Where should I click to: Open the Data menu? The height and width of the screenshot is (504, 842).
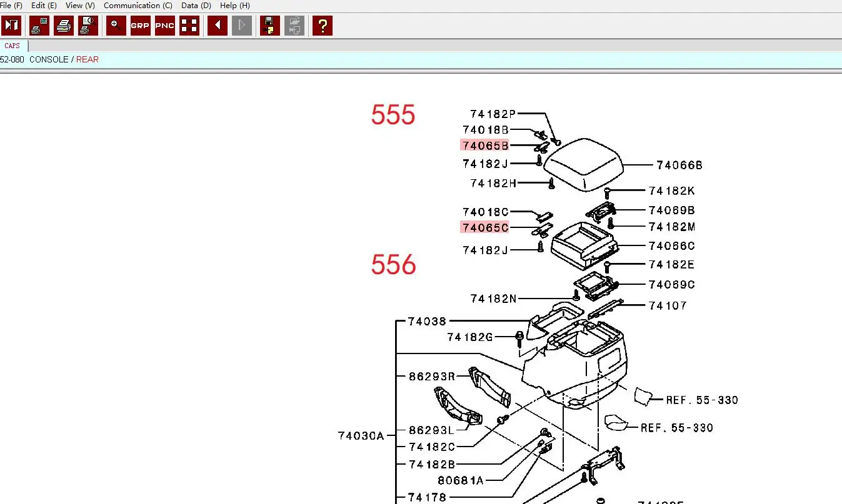click(196, 6)
